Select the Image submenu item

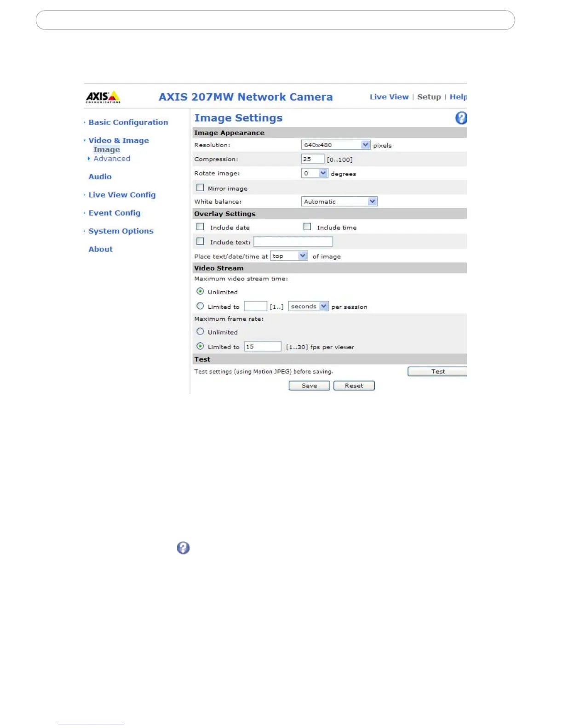[x=107, y=150]
